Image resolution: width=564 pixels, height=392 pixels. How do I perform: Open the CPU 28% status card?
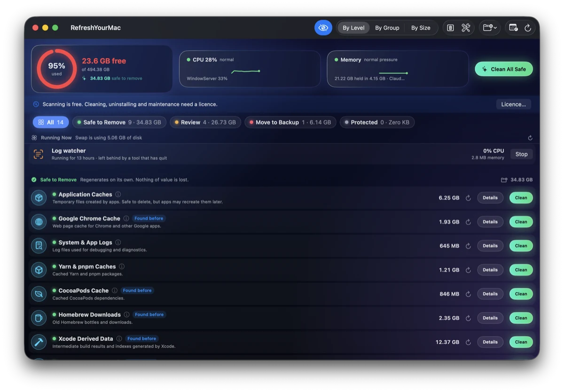tap(250, 69)
